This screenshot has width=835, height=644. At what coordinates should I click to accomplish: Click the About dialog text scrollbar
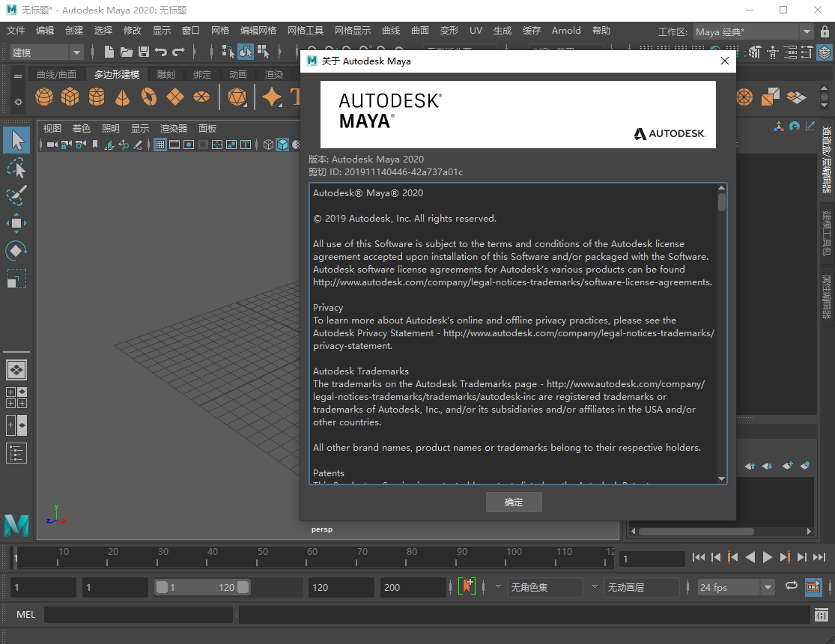pyautogui.click(x=722, y=203)
